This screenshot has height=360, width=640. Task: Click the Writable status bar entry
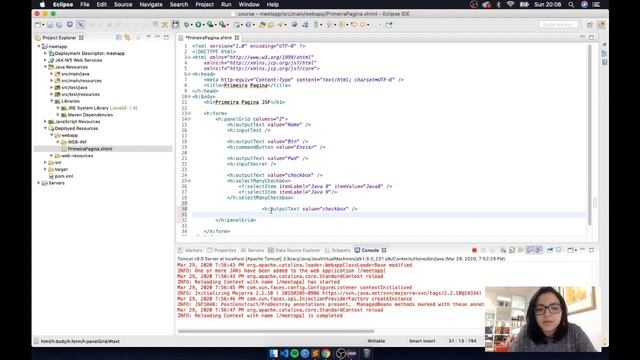pyautogui.click(x=376, y=341)
